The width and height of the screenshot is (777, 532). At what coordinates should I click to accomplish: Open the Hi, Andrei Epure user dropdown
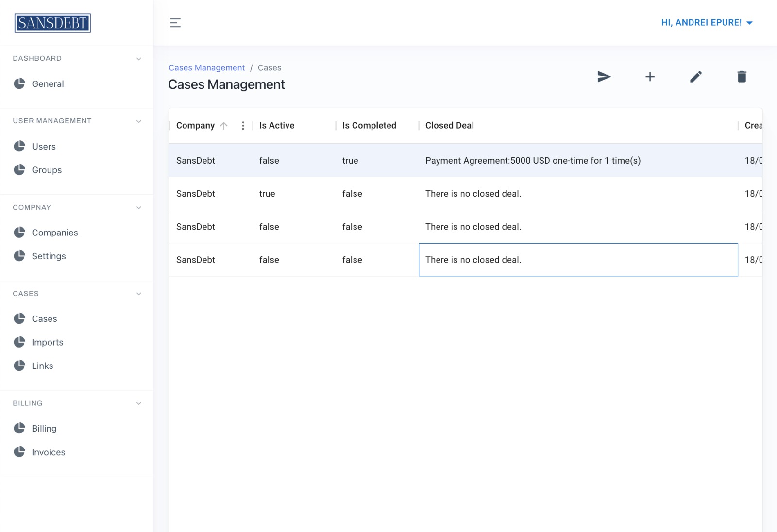click(707, 23)
